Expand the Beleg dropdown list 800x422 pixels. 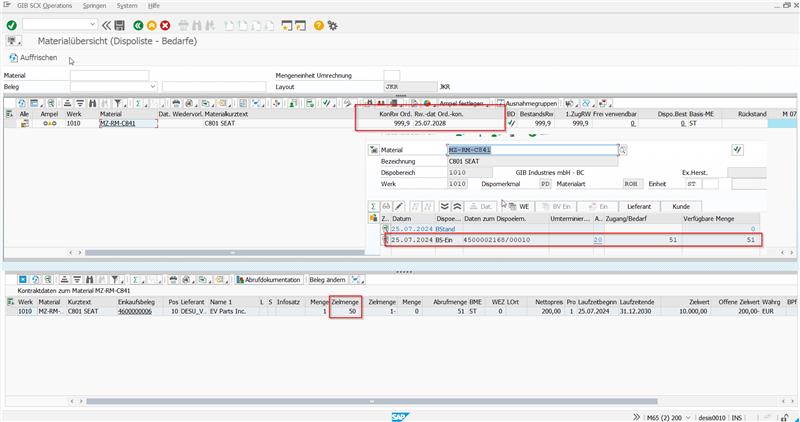pyautogui.click(x=153, y=87)
